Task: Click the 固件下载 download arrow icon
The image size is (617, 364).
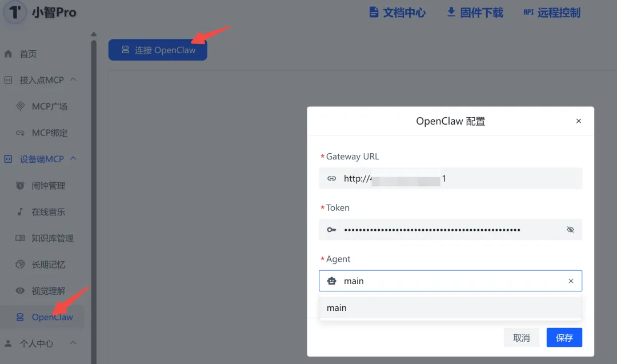Action: tap(451, 12)
